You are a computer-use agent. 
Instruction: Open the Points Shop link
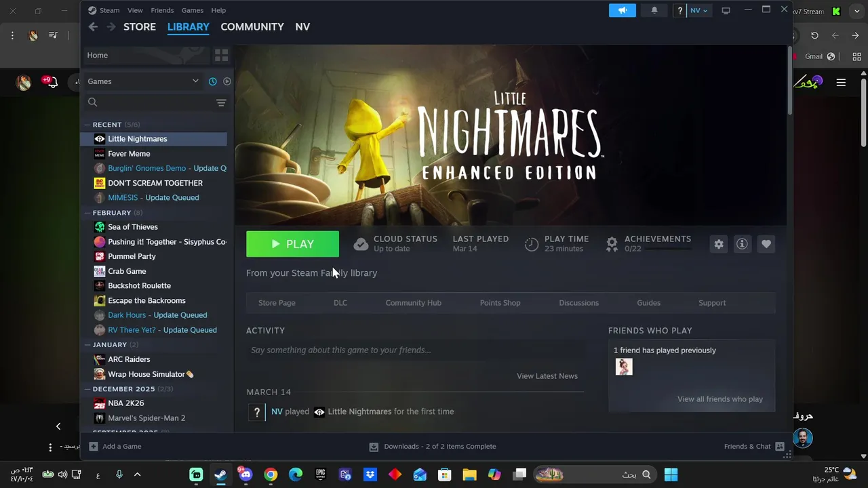500,303
